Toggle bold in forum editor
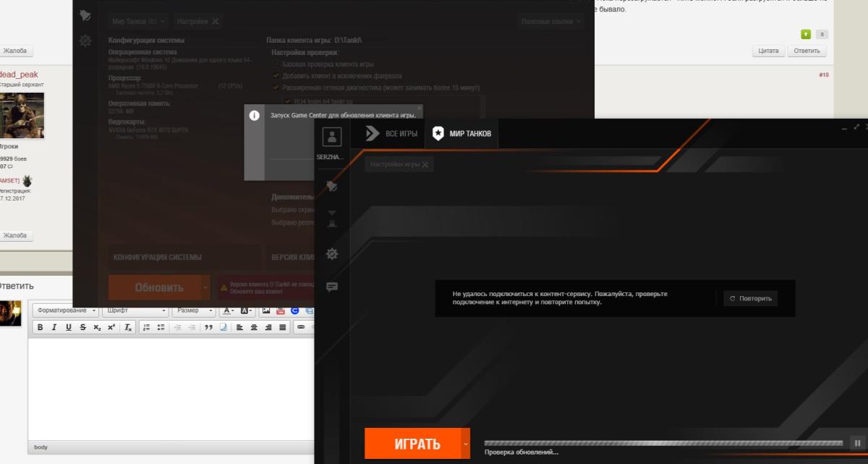 40,327
